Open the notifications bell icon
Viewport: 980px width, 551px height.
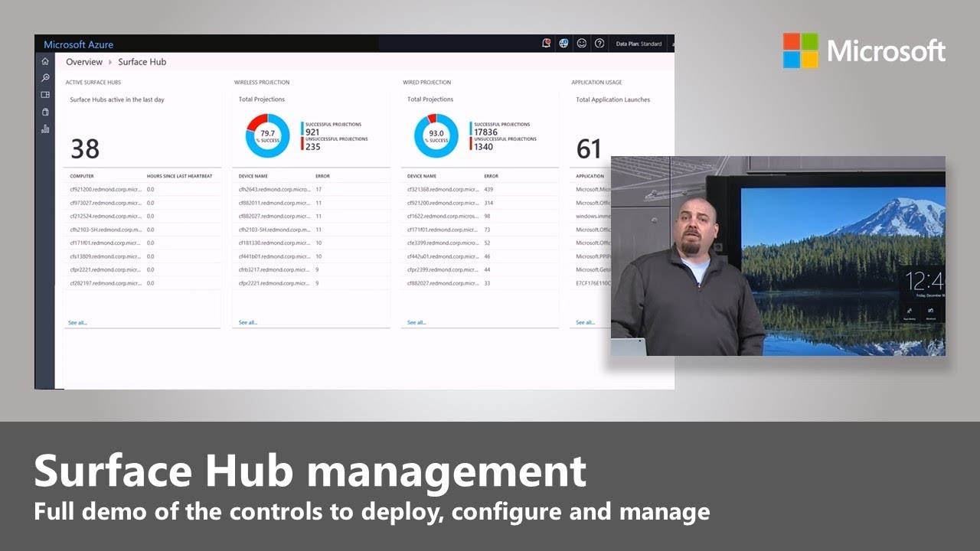[546, 44]
